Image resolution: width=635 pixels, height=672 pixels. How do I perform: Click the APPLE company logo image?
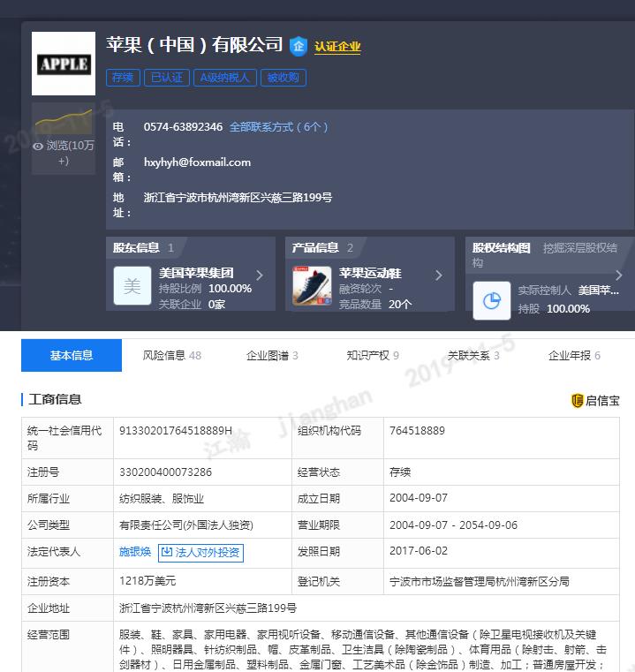tap(64, 64)
